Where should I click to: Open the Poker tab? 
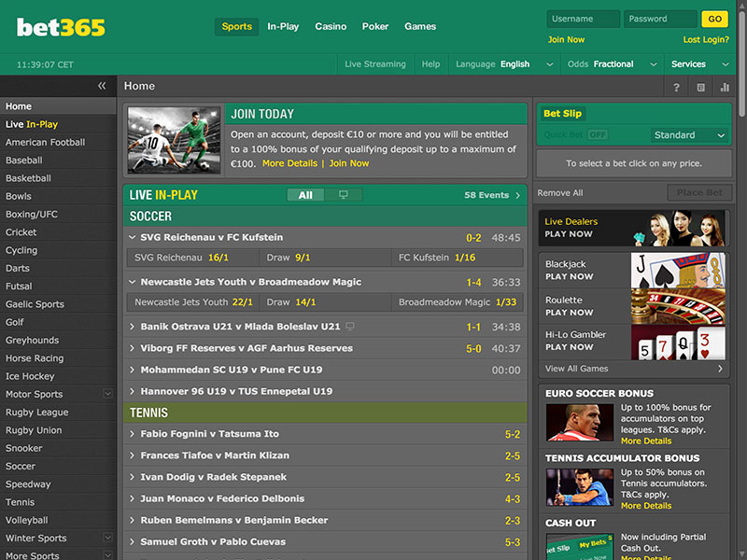(375, 27)
